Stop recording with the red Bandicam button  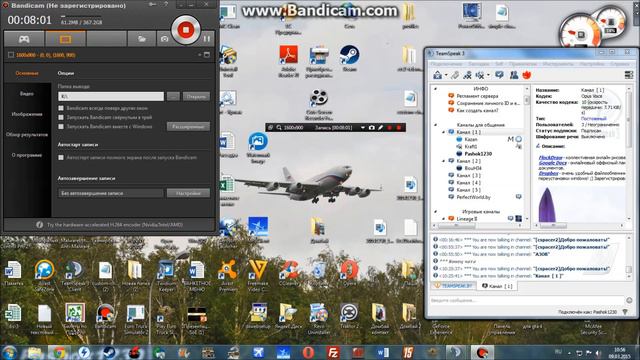point(186,29)
